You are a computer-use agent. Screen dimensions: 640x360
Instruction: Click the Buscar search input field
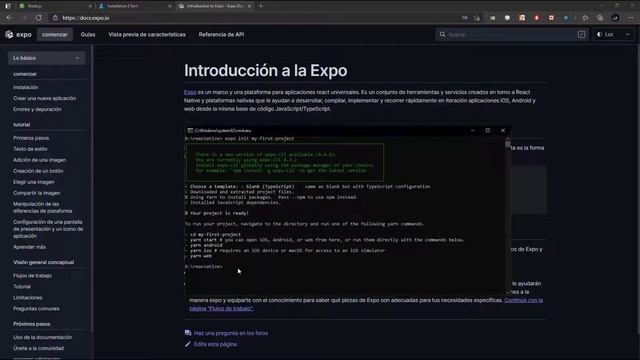[x=512, y=35]
